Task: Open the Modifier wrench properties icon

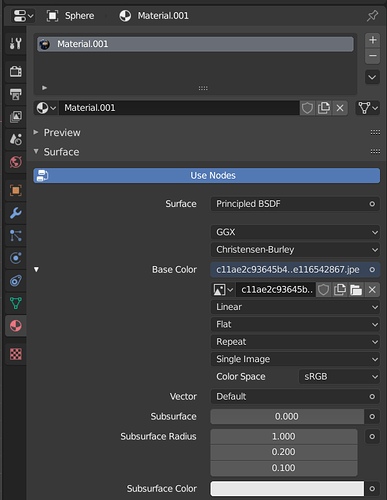Action: [16, 213]
